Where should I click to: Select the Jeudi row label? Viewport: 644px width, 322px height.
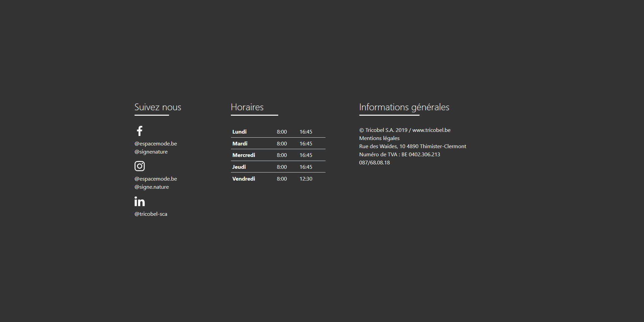click(239, 167)
